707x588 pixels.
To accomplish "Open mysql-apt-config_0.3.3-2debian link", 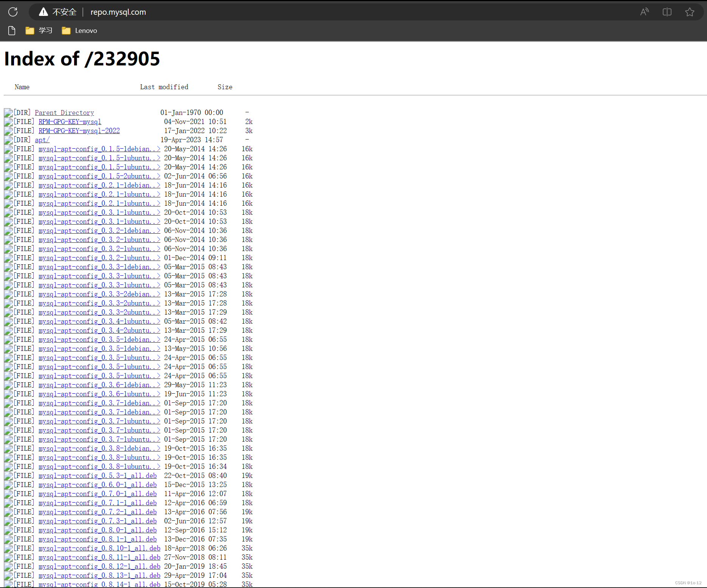I will [99, 294].
